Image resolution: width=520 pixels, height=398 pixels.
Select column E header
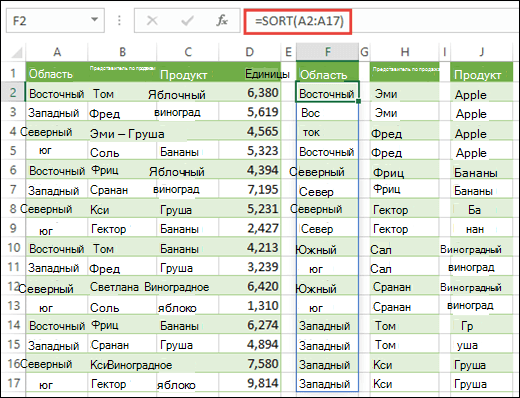coord(288,52)
